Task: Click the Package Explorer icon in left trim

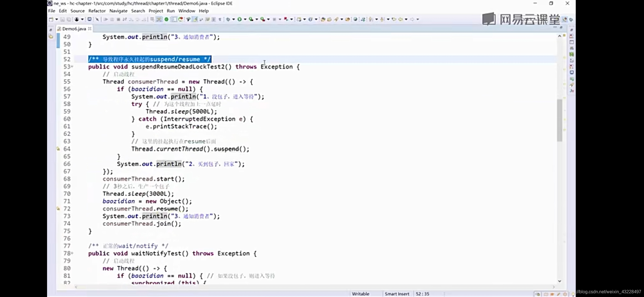Action: click(51, 36)
